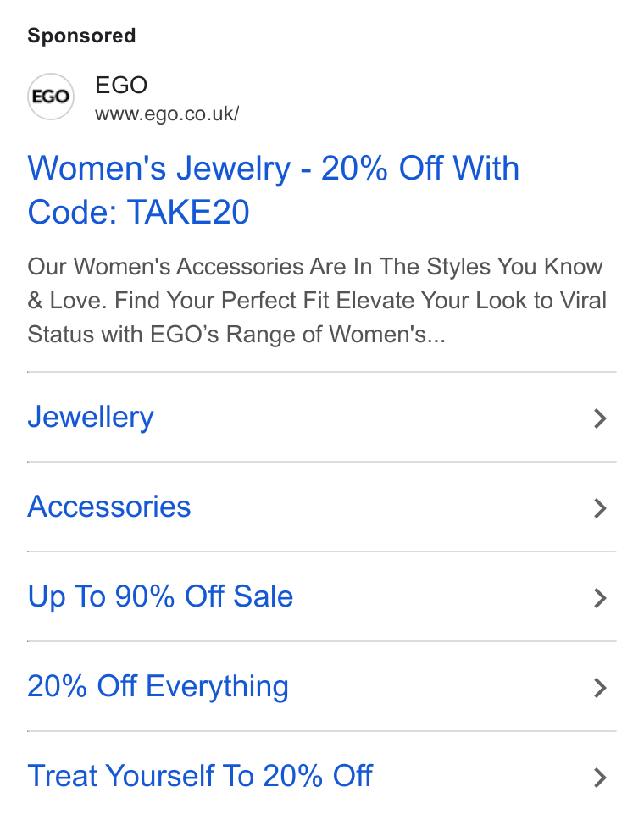Select the 20% Off Everything link
The height and width of the screenshot is (820, 644).
click(x=158, y=687)
